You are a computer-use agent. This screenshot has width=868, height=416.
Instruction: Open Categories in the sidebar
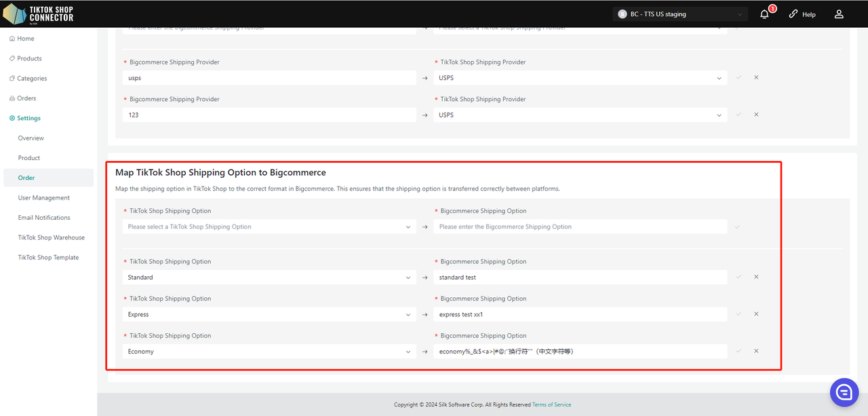[x=28, y=79]
